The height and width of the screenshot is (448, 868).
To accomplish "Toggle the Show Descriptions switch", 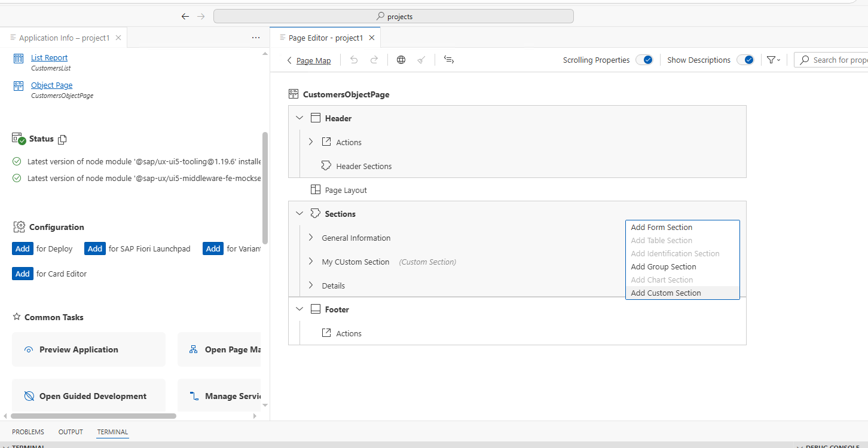I will pos(745,60).
